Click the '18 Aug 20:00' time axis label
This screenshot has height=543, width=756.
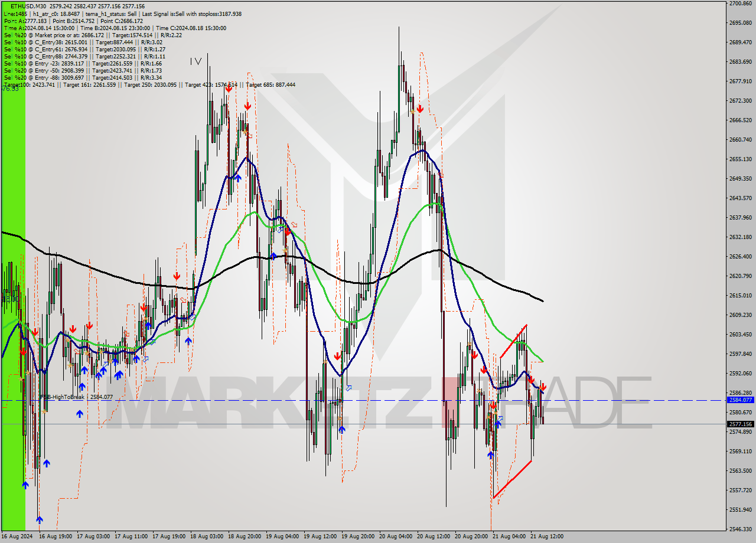pos(245,537)
